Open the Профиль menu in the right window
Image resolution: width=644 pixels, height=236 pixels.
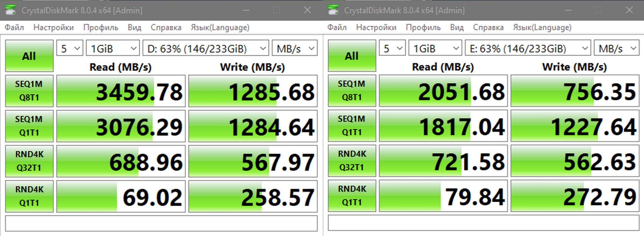coord(423,27)
